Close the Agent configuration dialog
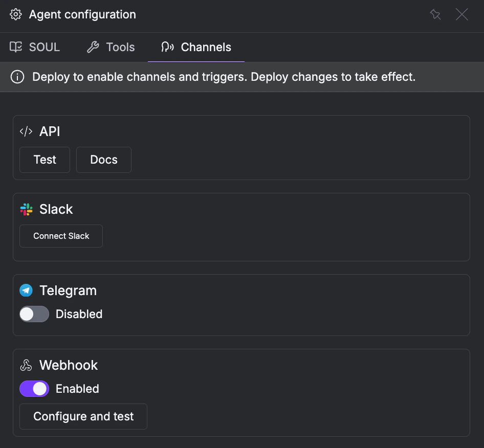Viewport: 484px width, 448px height. coord(461,14)
